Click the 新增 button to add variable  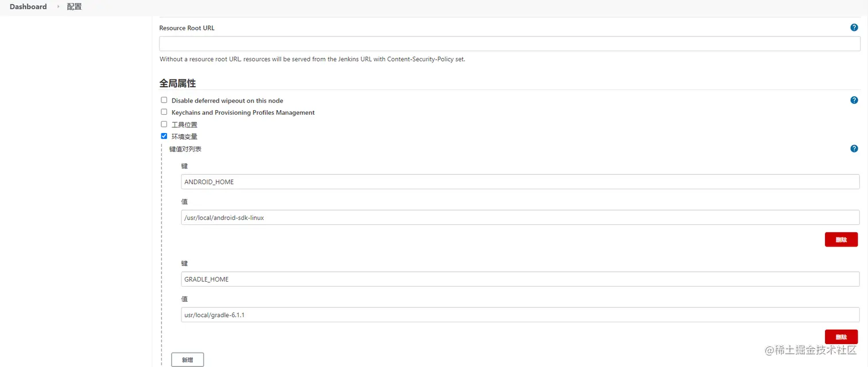[187, 359]
